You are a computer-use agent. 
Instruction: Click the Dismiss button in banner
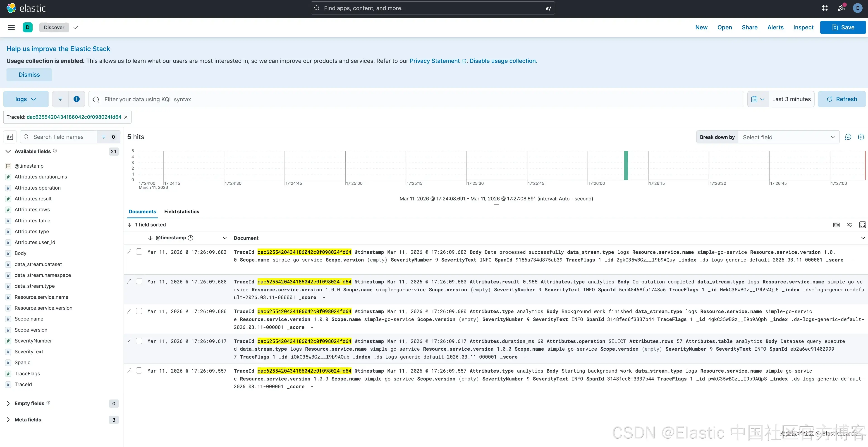29,75
